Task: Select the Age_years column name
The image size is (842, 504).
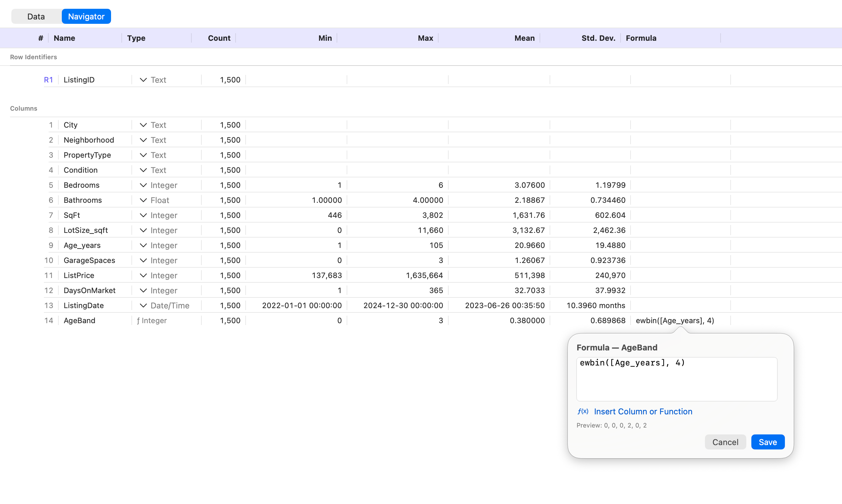Action: coord(82,245)
